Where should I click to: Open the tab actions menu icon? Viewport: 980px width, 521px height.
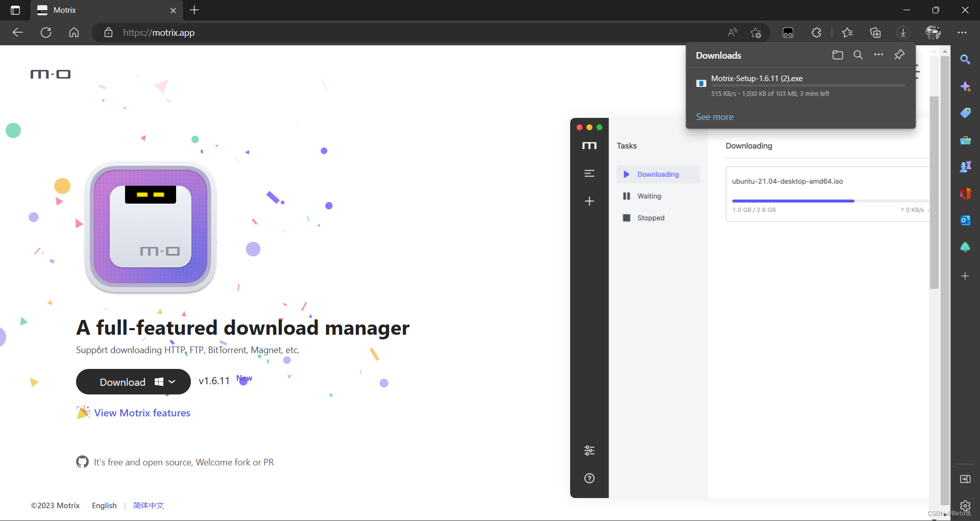click(15, 10)
